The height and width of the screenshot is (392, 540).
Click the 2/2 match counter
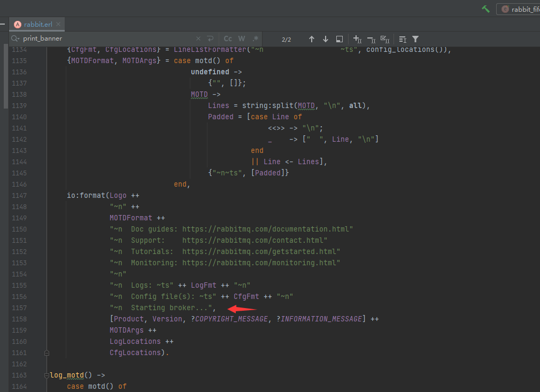click(x=286, y=39)
